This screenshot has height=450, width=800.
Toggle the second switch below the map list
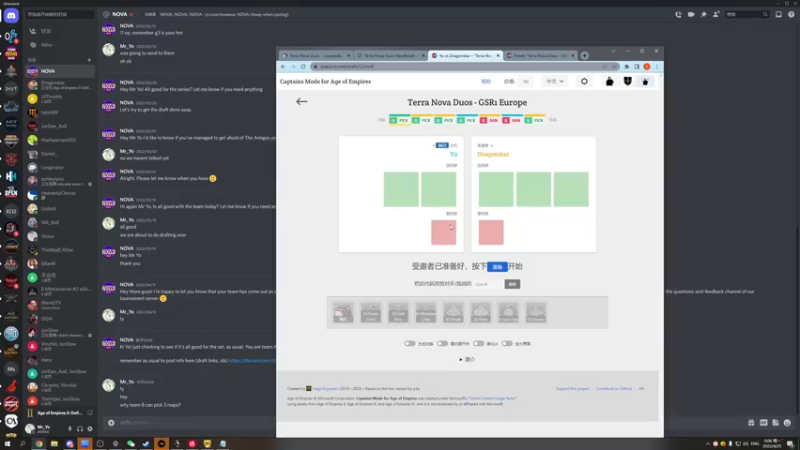point(442,343)
